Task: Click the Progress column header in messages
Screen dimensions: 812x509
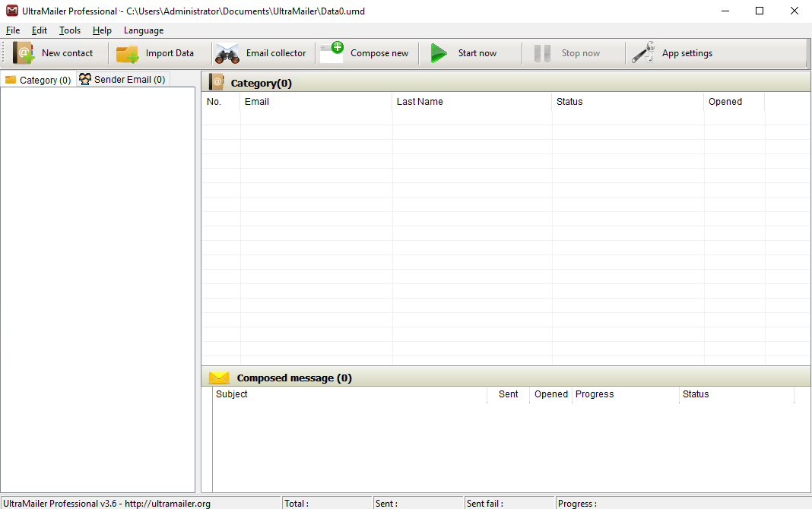Action: pyautogui.click(x=625, y=394)
